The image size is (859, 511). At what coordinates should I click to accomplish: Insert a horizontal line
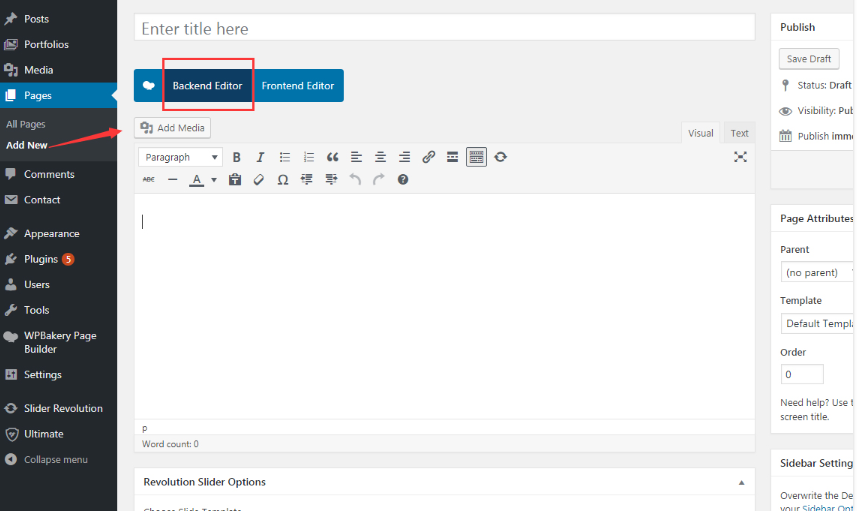pyautogui.click(x=173, y=180)
